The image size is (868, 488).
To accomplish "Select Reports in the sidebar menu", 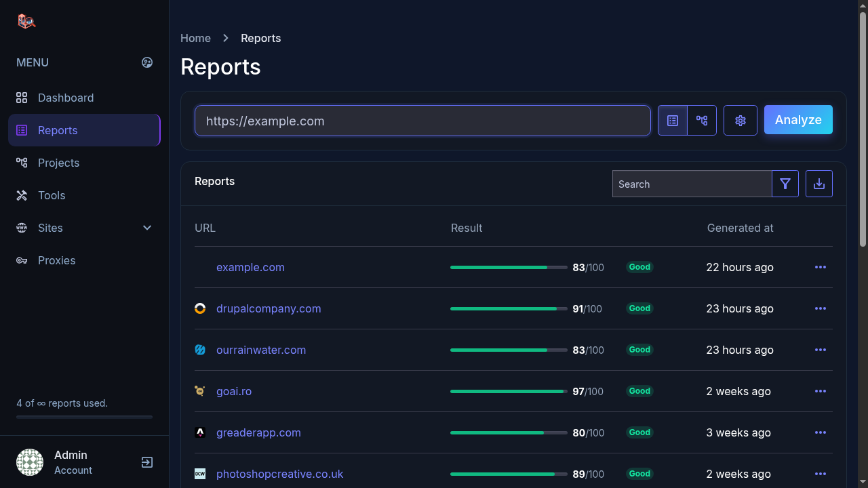I will [x=84, y=130].
